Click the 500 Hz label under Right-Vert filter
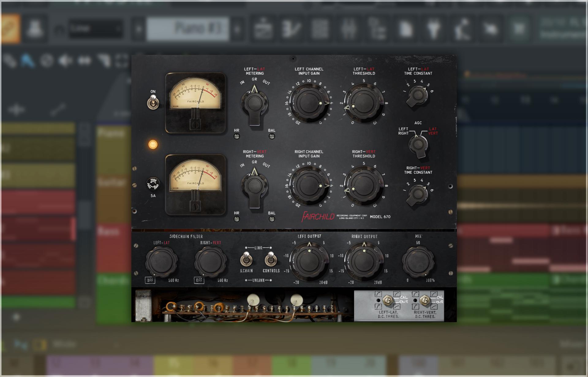 coord(223,280)
